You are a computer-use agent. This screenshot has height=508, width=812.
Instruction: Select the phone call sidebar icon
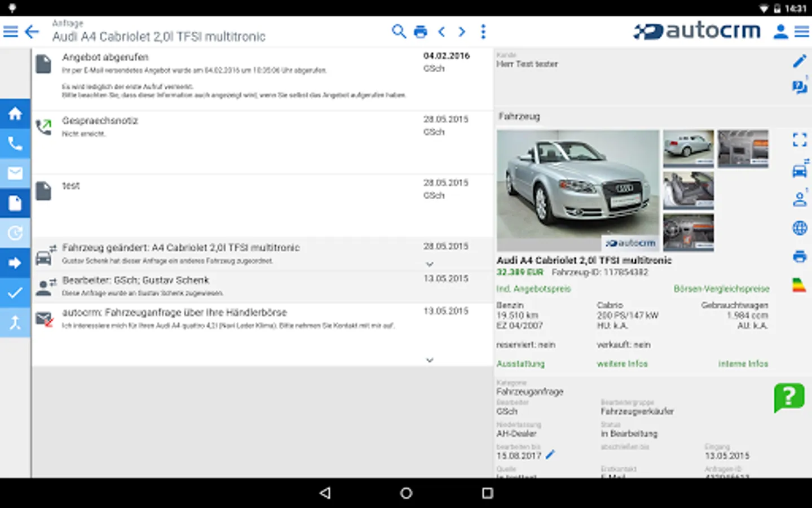point(15,143)
